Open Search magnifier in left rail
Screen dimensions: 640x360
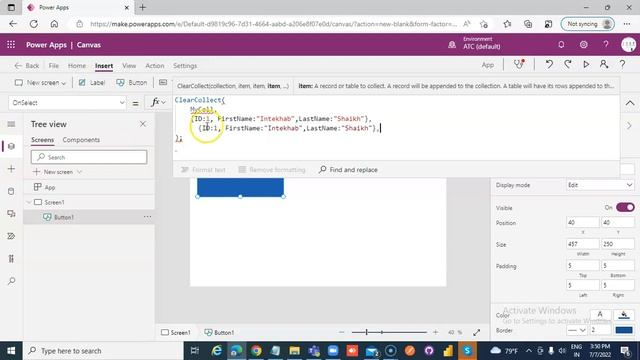[x=11, y=281]
